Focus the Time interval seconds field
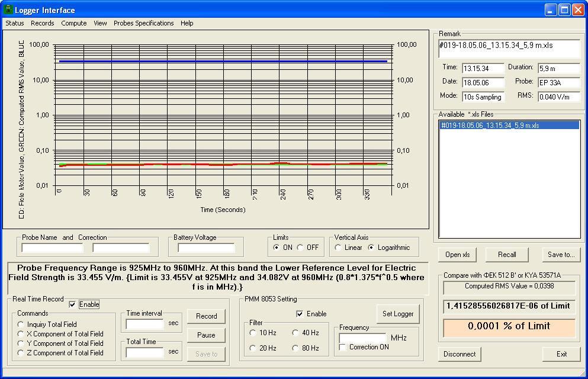 (144, 324)
